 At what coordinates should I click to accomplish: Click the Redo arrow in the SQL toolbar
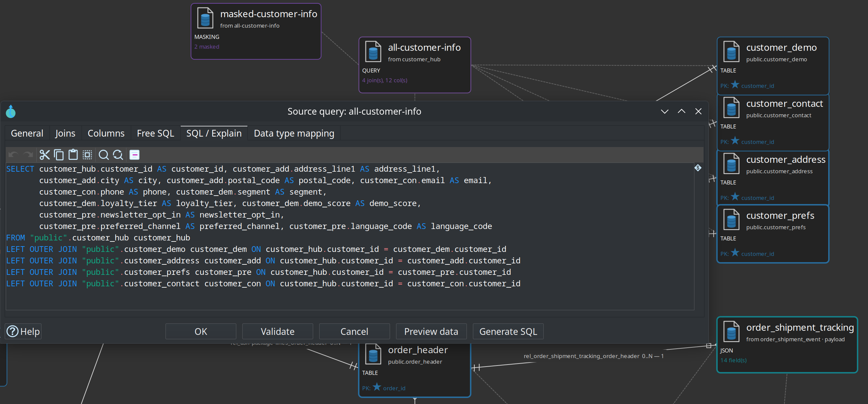[x=28, y=155]
